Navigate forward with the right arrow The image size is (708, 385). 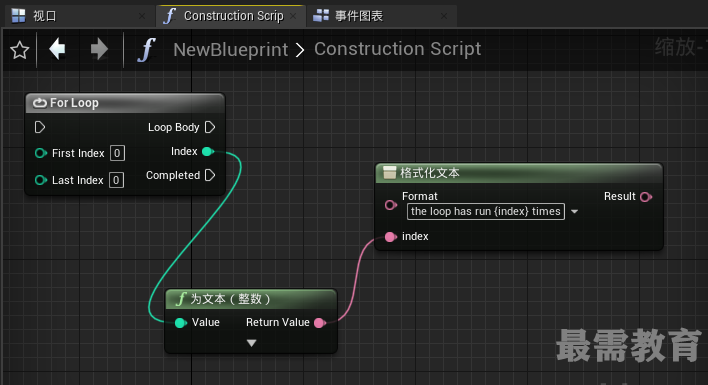coord(99,49)
